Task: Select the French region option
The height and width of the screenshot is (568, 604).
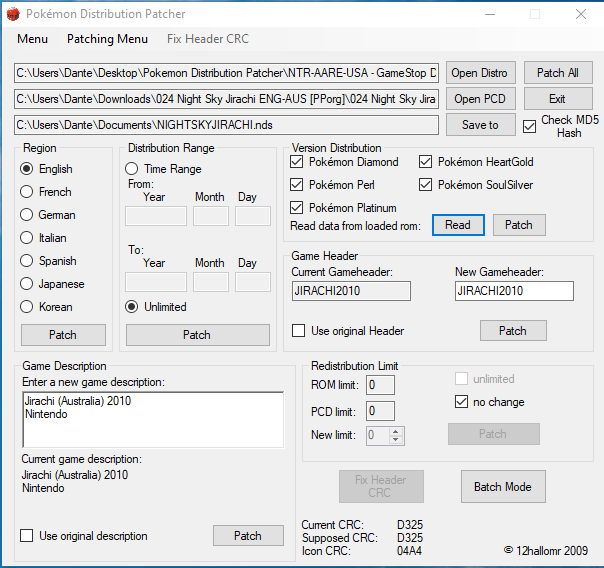Action: (27, 192)
